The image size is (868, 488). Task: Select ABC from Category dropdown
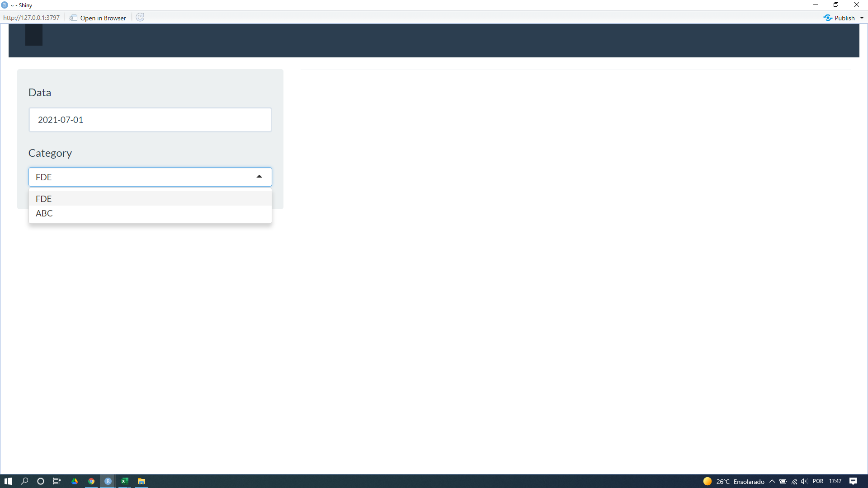(x=44, y=213)
